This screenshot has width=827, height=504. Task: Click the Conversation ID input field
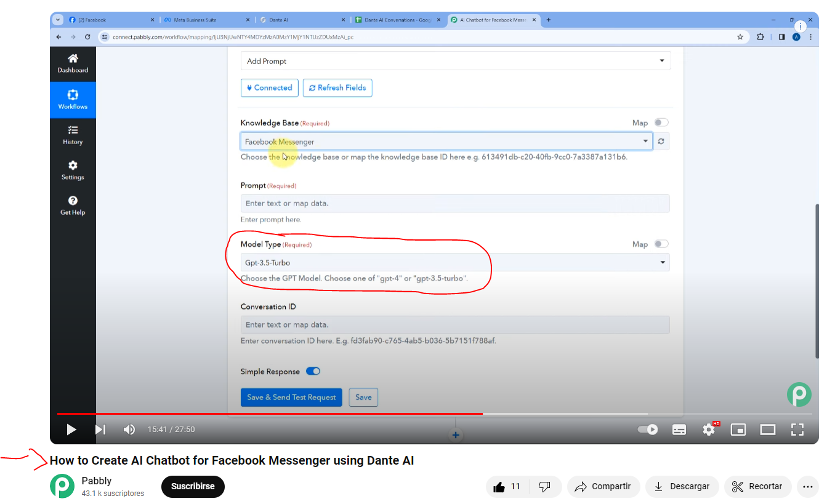(455, 325)
